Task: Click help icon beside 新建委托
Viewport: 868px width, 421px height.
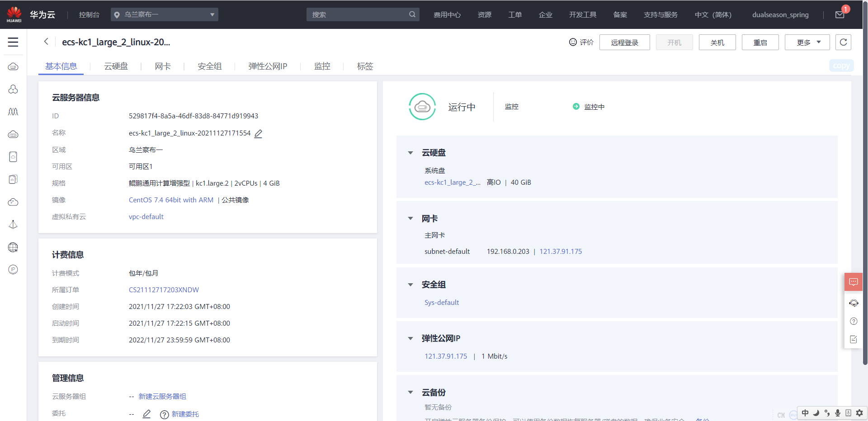Action: 165,415
